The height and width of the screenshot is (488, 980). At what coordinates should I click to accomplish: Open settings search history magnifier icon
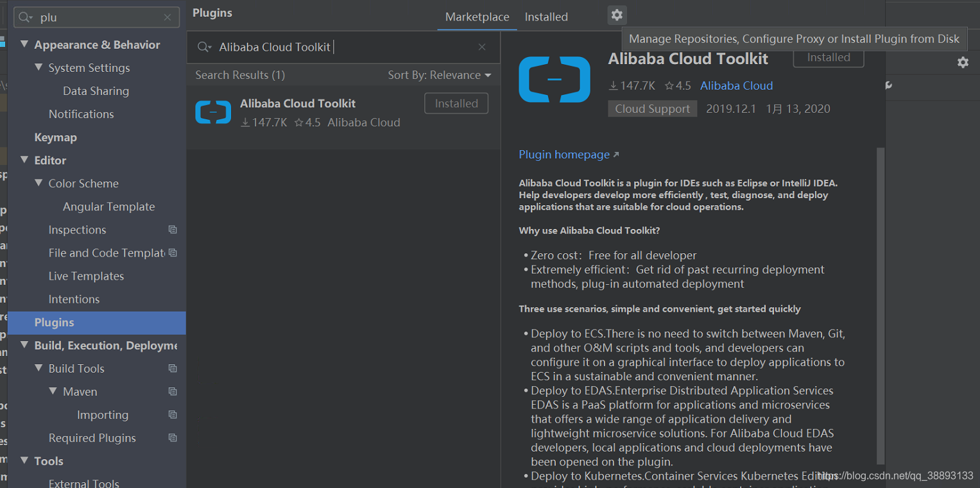26,17
